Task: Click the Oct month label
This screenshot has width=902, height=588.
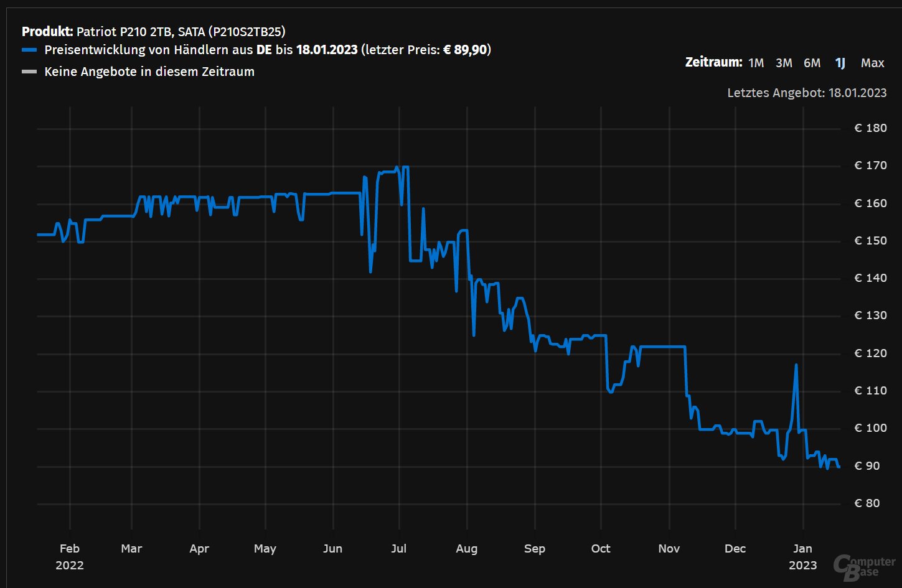Action: (601, 549)
